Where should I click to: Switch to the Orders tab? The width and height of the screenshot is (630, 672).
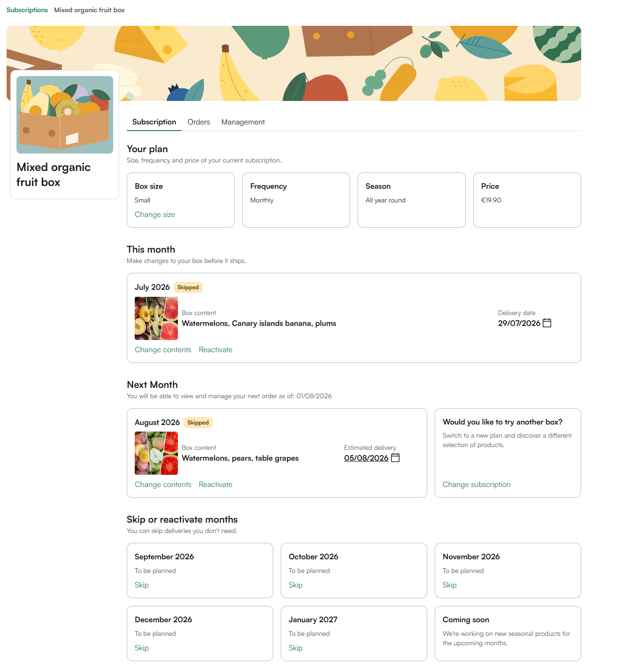(x=199, y=122)
